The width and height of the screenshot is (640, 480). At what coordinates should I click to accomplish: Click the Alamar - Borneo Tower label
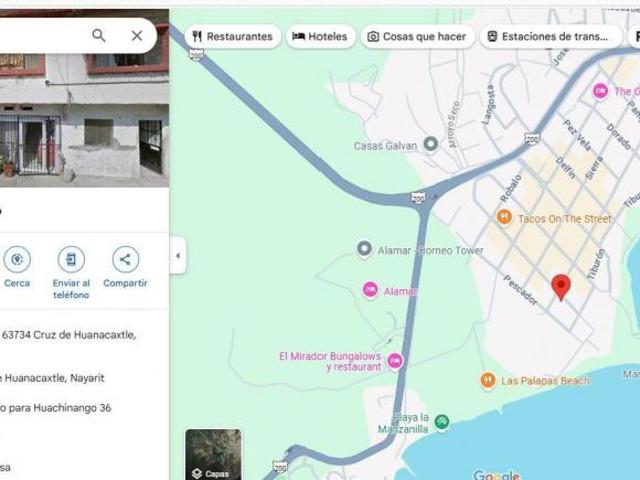point(431,250)
